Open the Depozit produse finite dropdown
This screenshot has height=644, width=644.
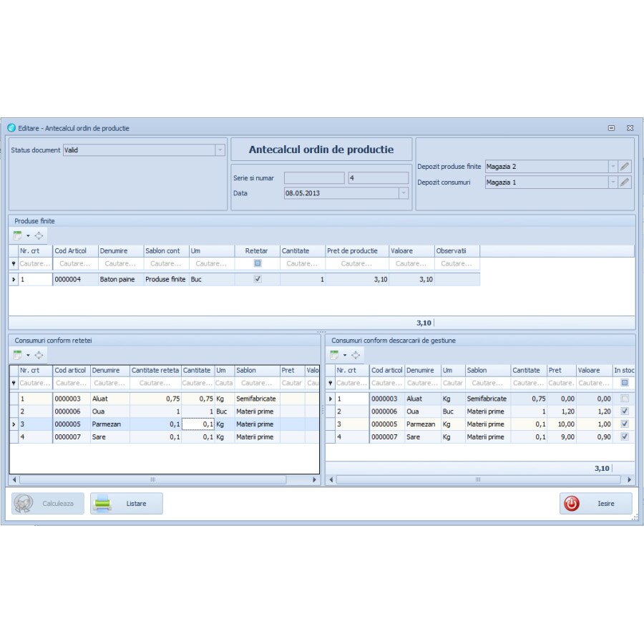[613, 166]
